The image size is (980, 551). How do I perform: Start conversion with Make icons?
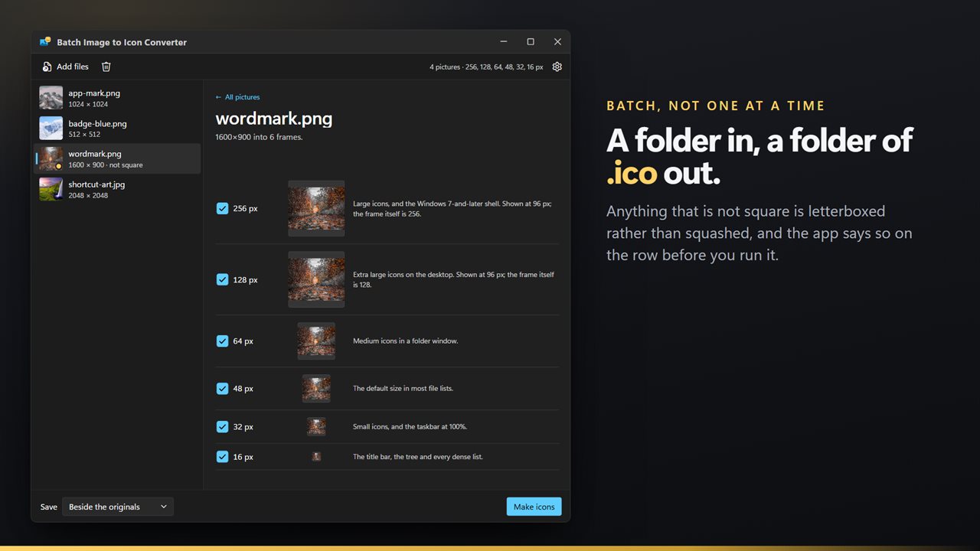534,507
